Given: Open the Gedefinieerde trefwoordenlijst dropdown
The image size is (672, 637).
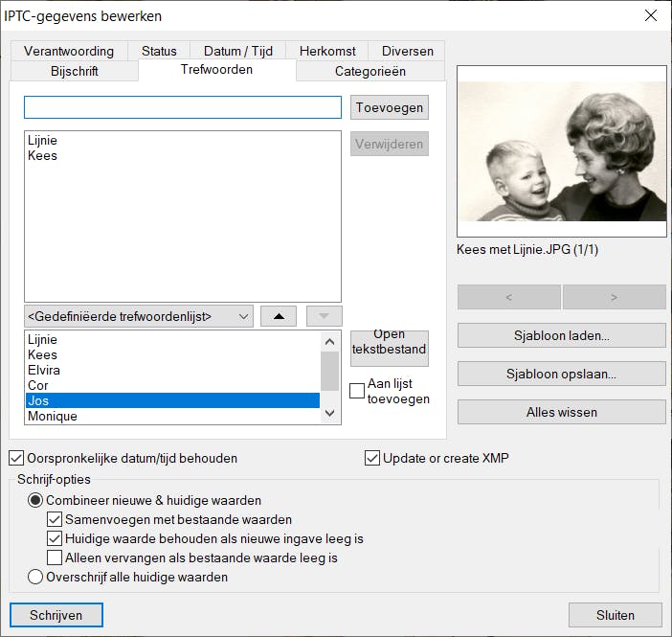Looking at the screenshot, I should click(139, 317).
